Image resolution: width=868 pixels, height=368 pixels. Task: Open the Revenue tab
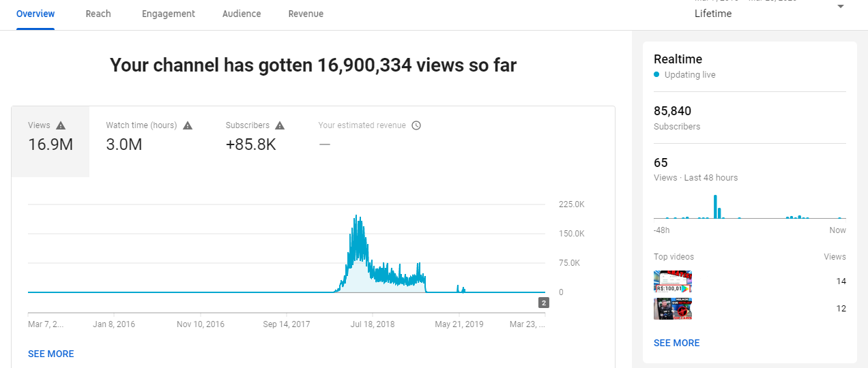[x=306, y=14]
